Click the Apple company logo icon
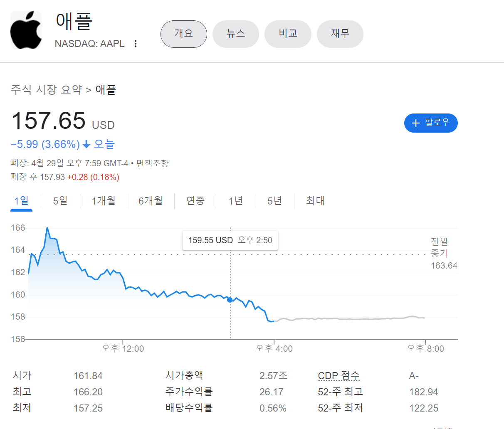The height and width of the screenshot is (429, 504). click(26, 30)
